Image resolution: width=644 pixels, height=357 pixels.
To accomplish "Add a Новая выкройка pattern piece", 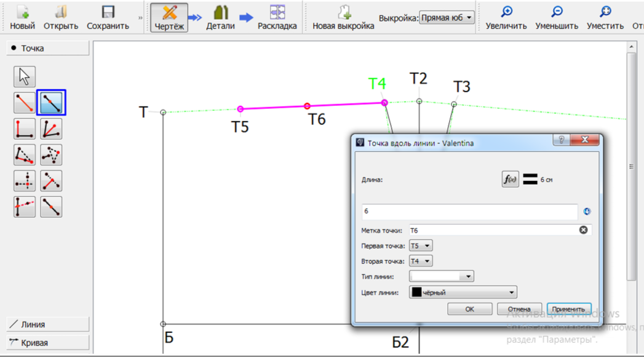I will tap(343, 17).
